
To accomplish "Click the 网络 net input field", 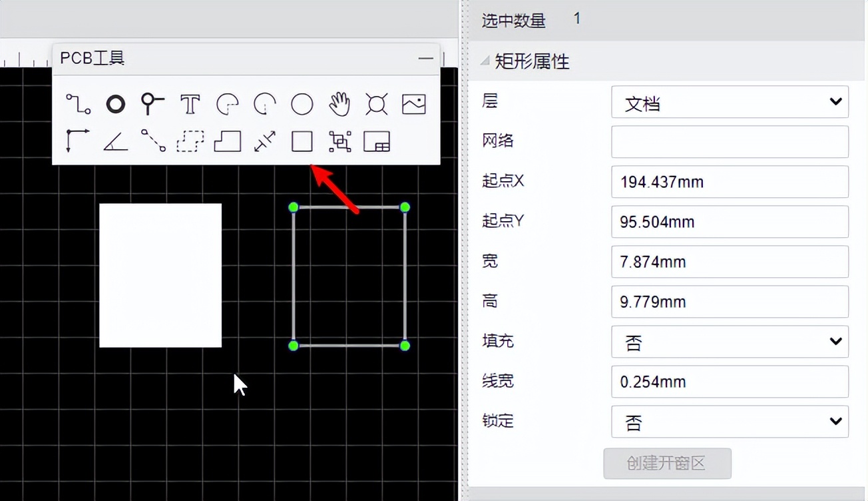I will point(730,141).
